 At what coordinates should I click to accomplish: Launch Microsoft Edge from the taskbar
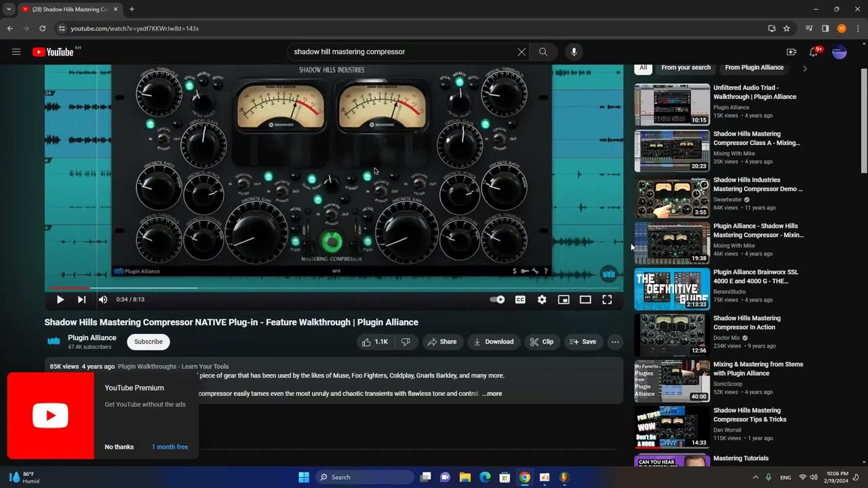click(x=485, y=477)
